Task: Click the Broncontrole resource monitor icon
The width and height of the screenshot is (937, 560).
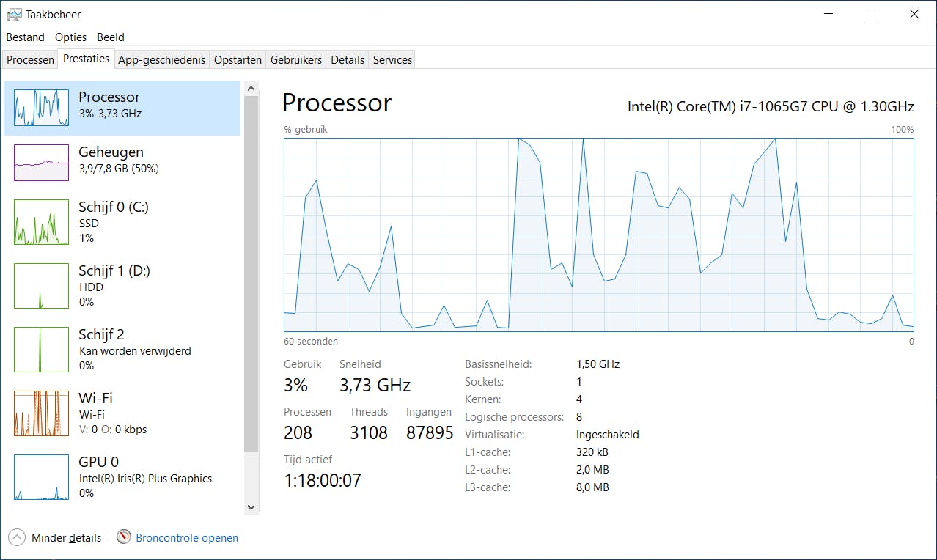Action: tap(124, 537)
